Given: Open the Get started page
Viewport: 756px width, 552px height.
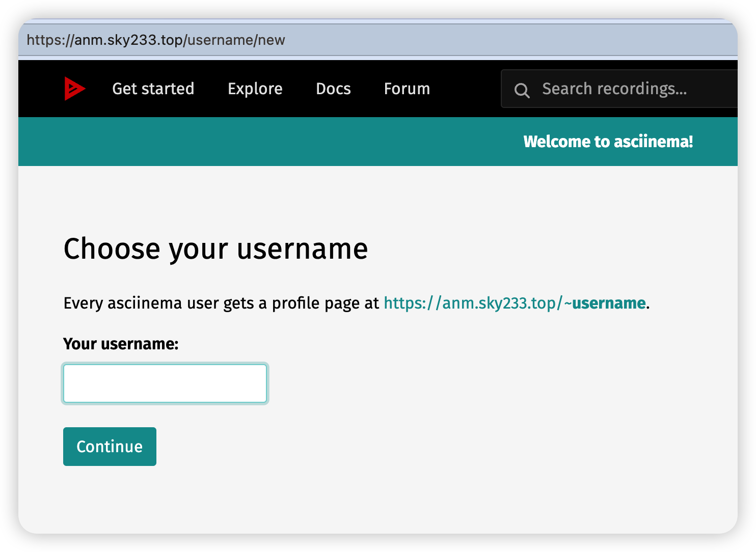Looking at the screenshot, I should [153, 89].
